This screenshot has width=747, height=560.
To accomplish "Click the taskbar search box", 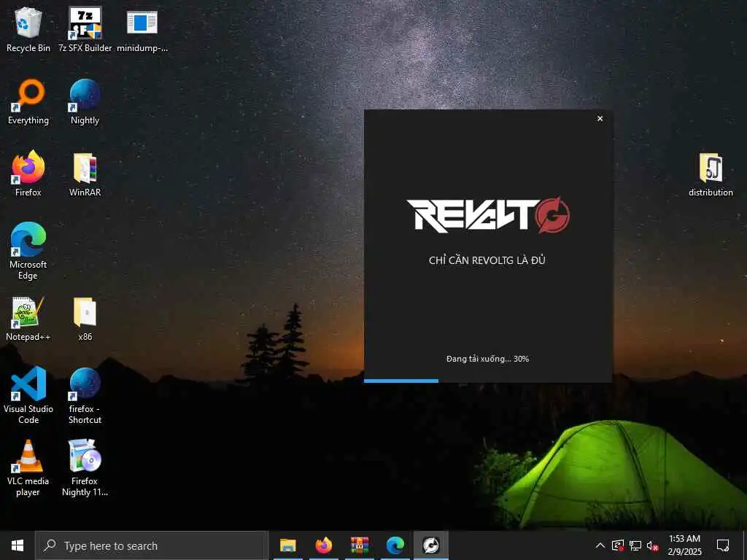I will pos(152,545).
